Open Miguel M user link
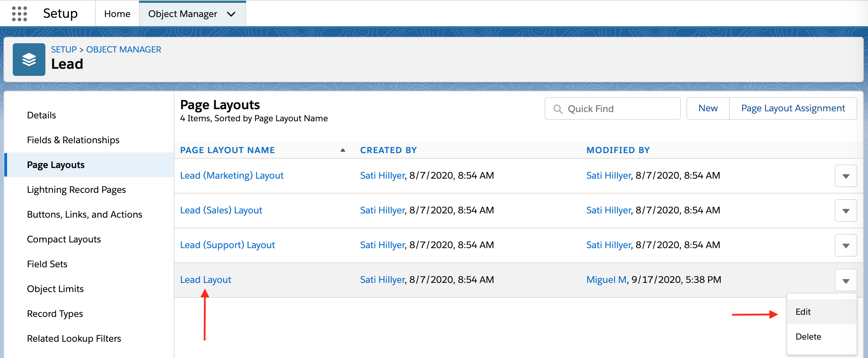868x358 pixels. 606,280
